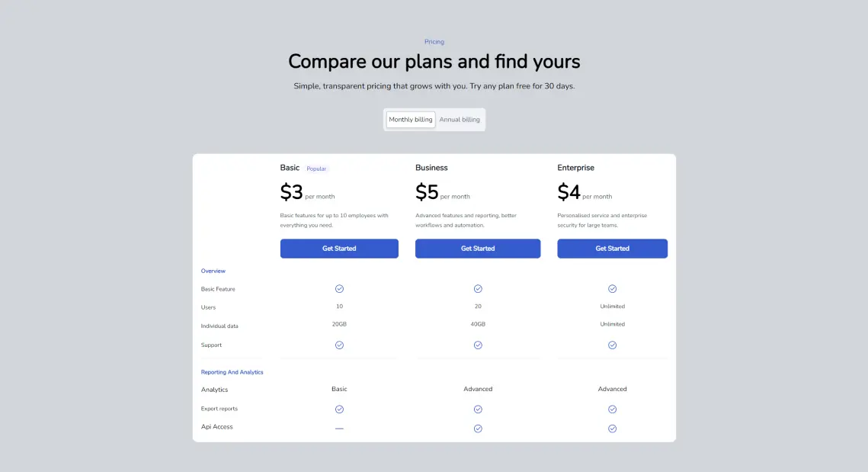Switch to Annual billing
This screenshot has height=472, width=868.
coord(460,120)
